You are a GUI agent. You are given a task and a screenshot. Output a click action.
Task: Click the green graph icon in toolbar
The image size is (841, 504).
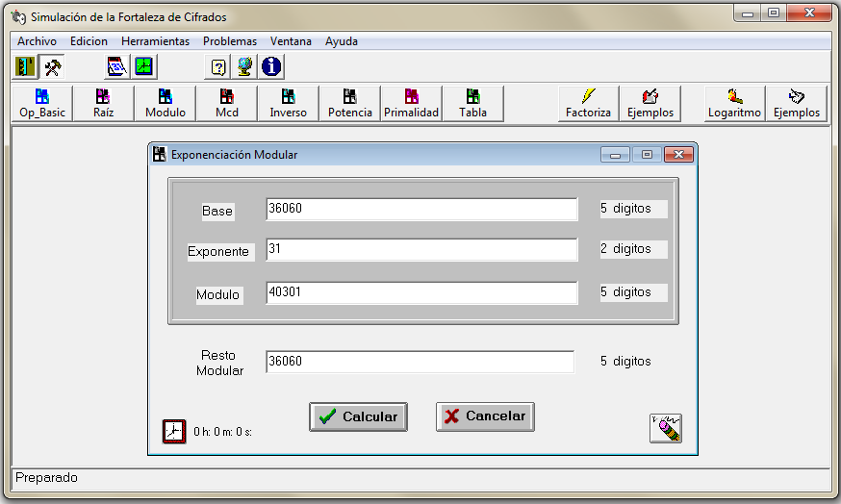[x=143, y=66]
